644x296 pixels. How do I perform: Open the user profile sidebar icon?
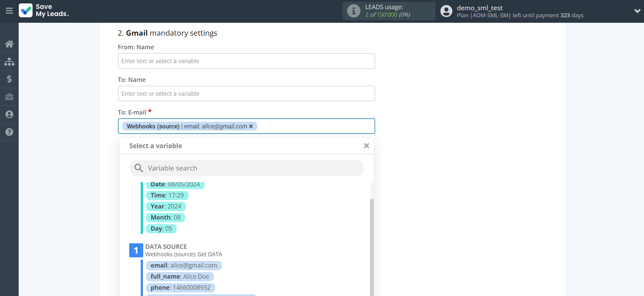pyautogui.click(x=9, y=115)
